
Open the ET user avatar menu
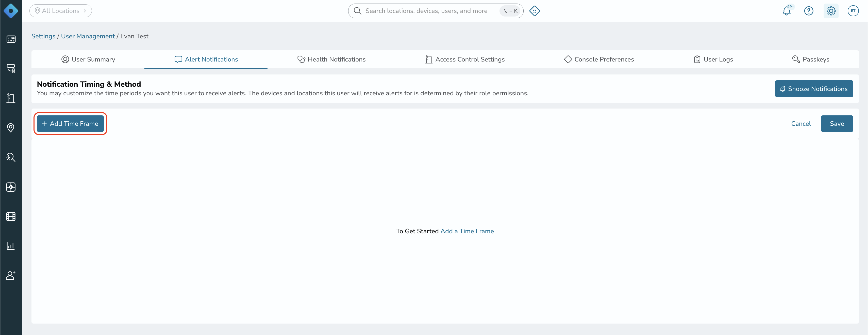tap(853, 11)
